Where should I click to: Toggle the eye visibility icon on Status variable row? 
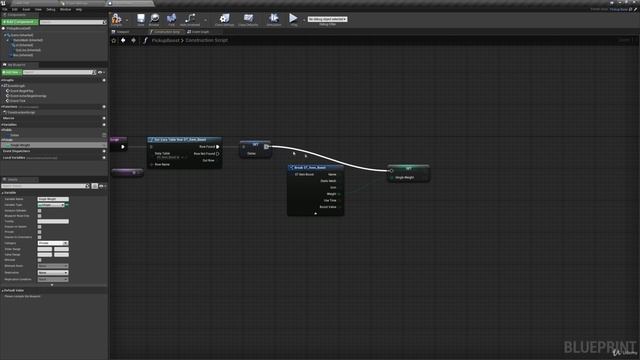pos(104,135)
